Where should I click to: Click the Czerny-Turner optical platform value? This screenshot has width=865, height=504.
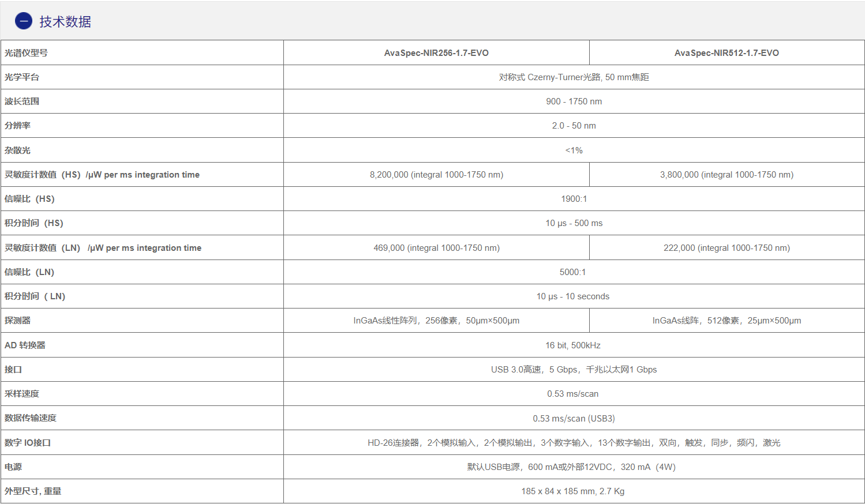pos(574,77)
